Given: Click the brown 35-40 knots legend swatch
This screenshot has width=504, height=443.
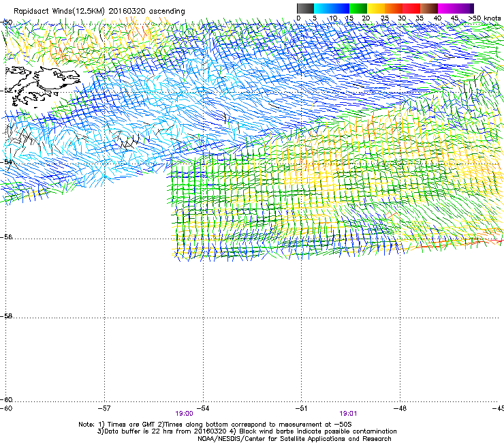Looking at the screenshot, I should [x=429, y=8].
